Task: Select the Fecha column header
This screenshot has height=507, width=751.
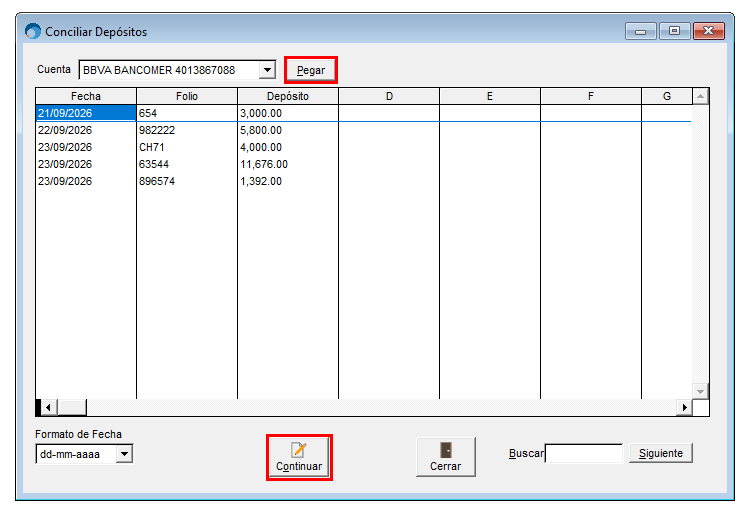Action: (86, 96)
